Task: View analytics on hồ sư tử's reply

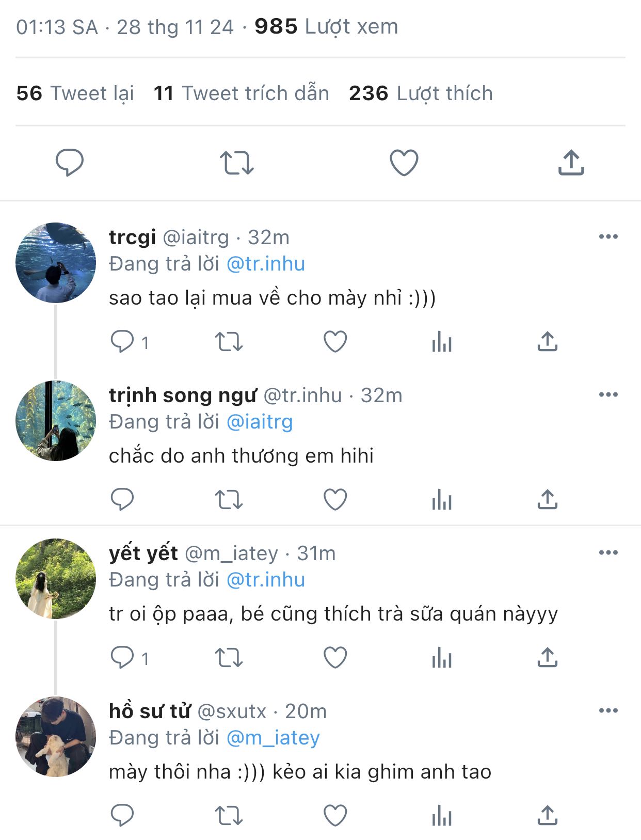Action: (442, 816)
